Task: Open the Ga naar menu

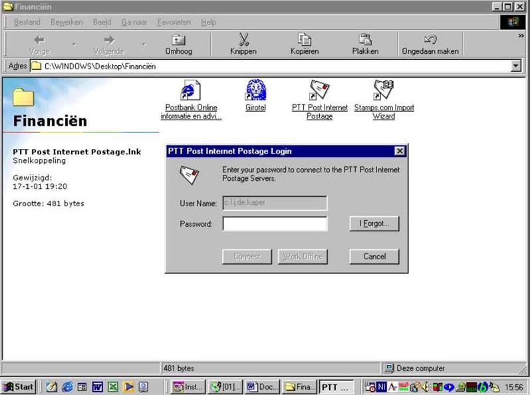Action: pos(134,22)
